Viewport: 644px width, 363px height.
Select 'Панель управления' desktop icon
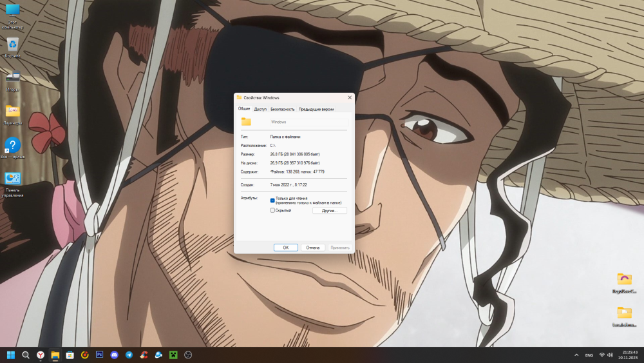coord(13,184)
